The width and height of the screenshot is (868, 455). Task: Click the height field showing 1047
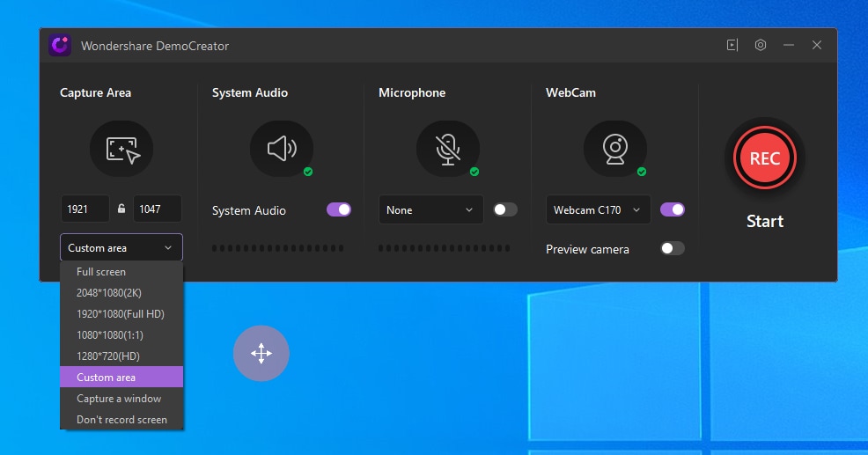click(158, 209)
